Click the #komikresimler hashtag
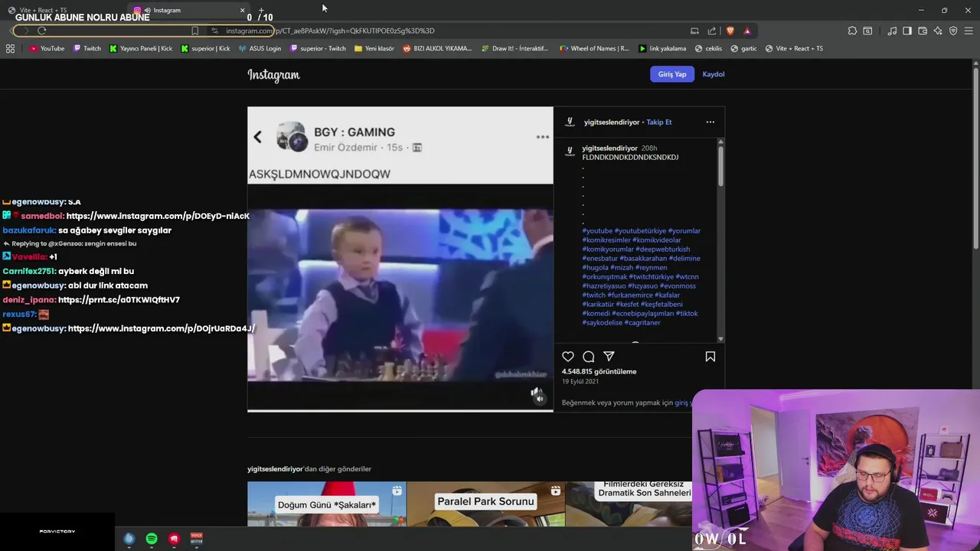This screenshot has height=551, width=980. point(606,240)
